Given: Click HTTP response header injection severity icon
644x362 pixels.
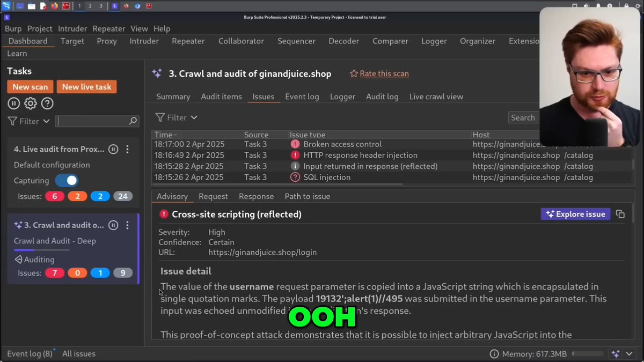Looking at the screenshot, I should point(295,155).
